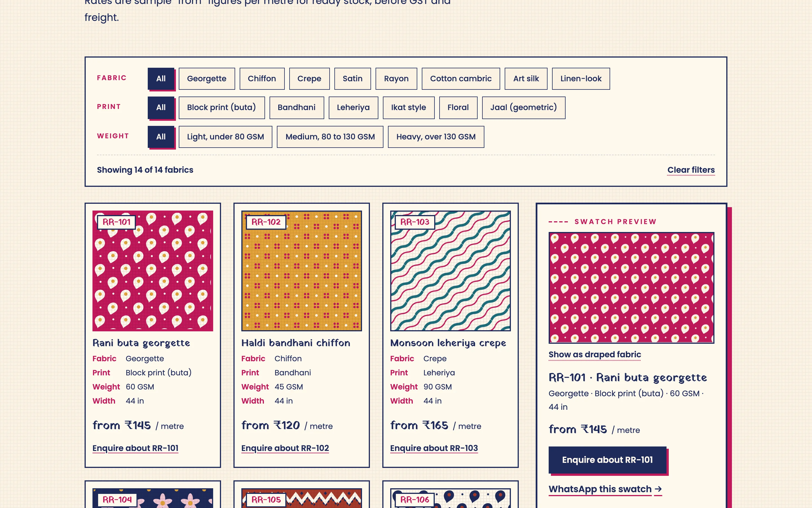This screenshot has height=508, width=812.
Task: Filter by Heavy, over 130 GSM
Action: tap(436, 137)
